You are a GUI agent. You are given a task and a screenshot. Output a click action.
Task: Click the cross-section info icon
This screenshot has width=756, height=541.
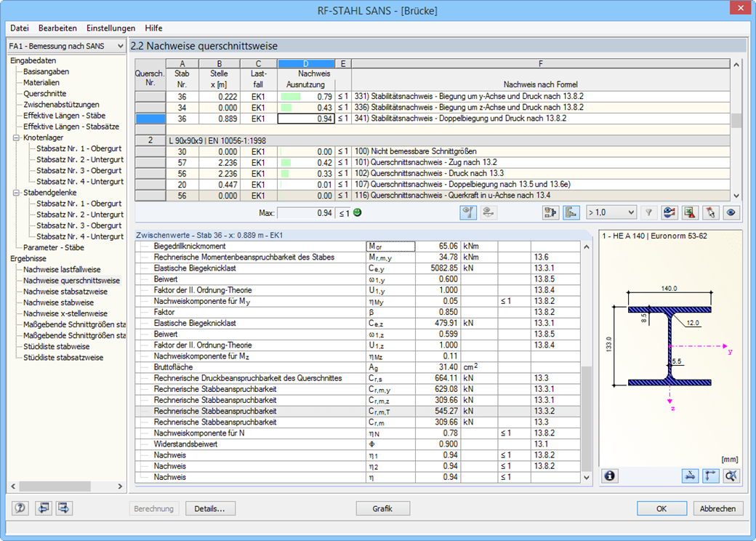(609, 476)
